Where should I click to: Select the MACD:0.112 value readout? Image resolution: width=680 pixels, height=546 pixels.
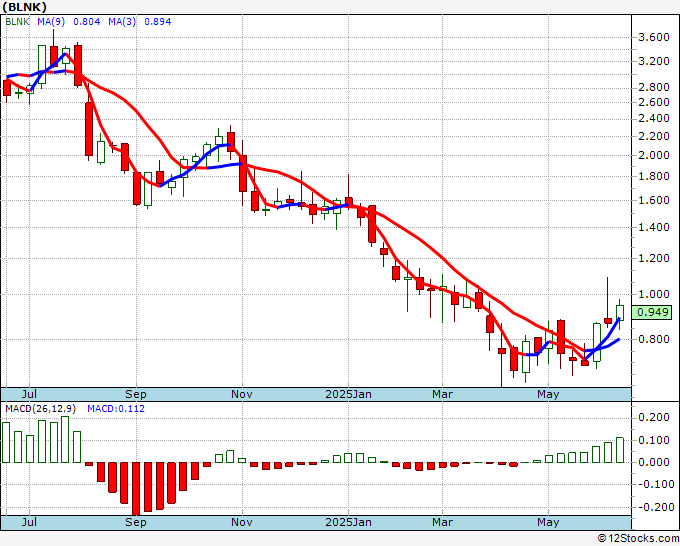click(116, 409)
